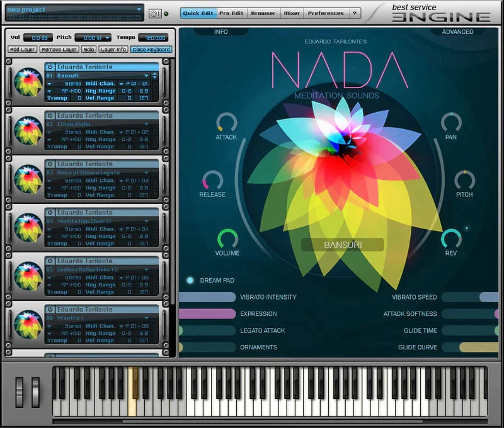Viewport: 504px width, 428px height.
Task: Click the up/down preset stepper on Bansuri
Action: (x=155, y=76)
